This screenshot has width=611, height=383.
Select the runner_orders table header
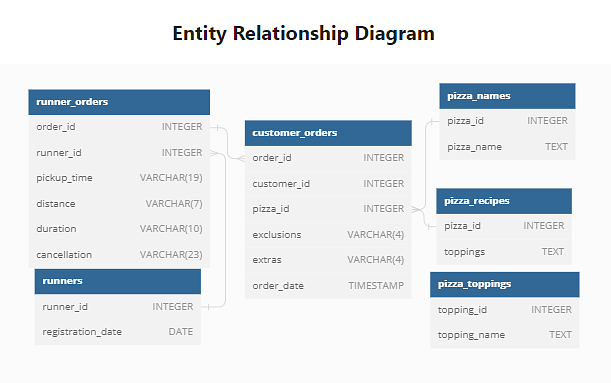click(x=119, y=102)
